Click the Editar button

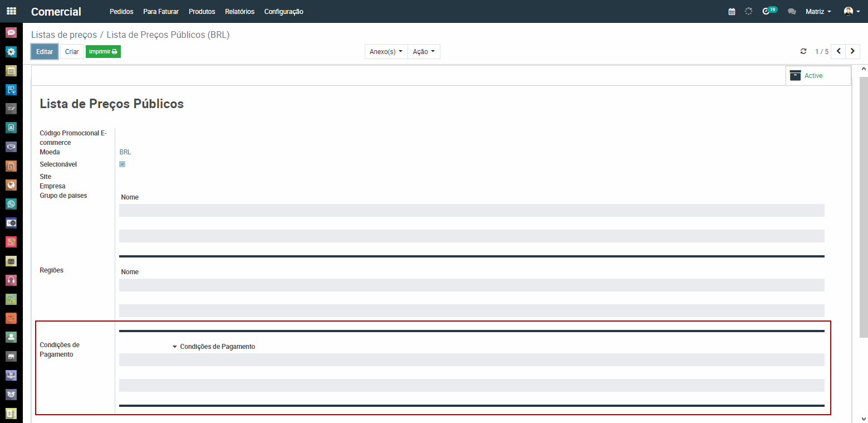point(45,52)
